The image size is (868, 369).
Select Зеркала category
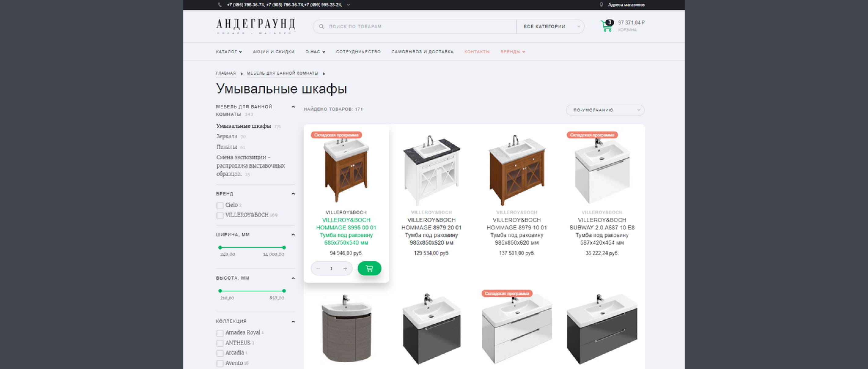(x=226, y=136)
